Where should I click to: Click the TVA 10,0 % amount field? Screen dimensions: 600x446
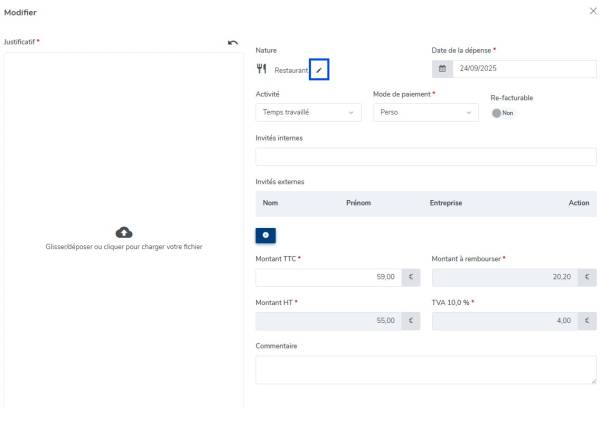(x=505, y=321)
